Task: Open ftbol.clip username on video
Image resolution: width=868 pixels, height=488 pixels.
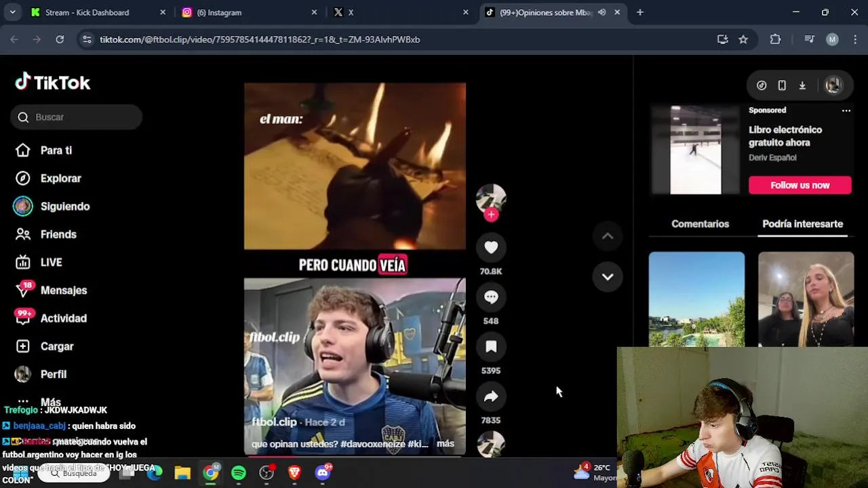Action: (x=274, y=422)
